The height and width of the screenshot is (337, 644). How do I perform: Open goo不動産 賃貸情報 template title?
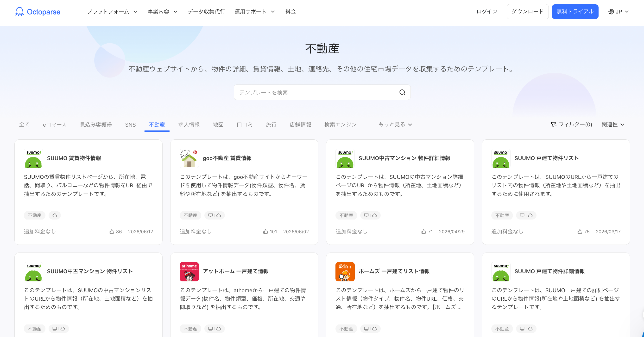tap(227, 158)
